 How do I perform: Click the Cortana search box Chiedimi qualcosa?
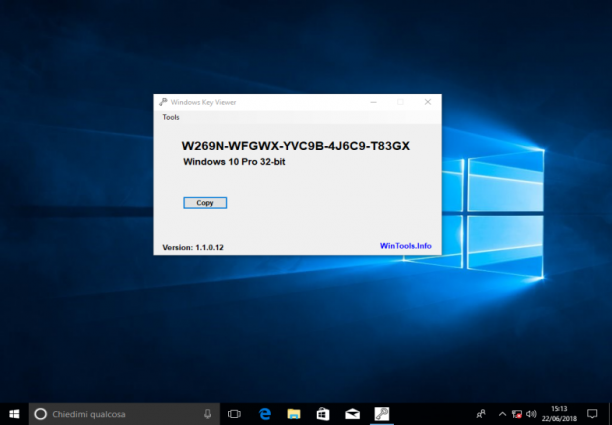(125, 414)
